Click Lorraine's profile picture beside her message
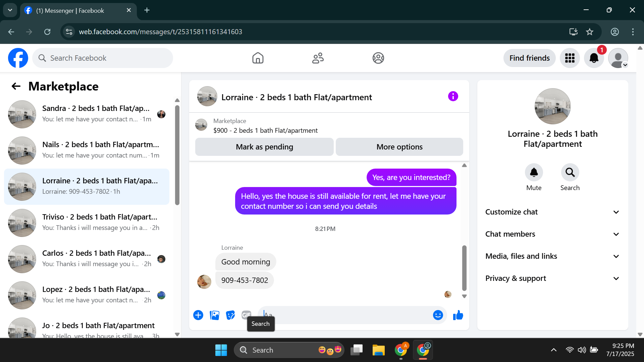This screenshot has height=362, width=644. [204, 282]
